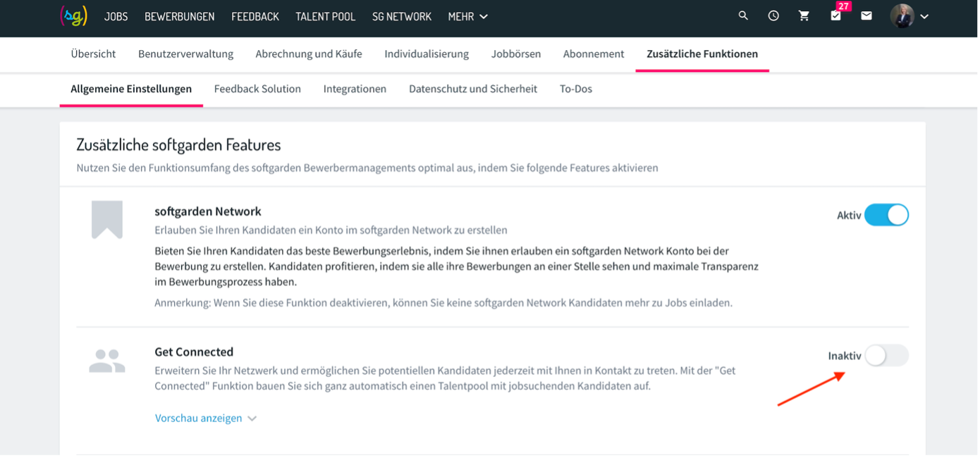Click the Inaktiv status label
This screenshot has height=458, width=980.
click(845, 357)
